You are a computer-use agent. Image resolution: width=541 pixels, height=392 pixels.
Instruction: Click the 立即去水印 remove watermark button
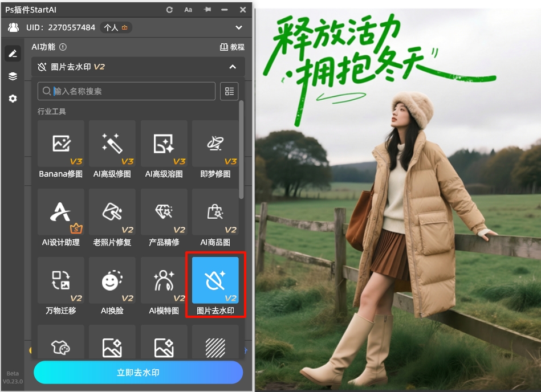click(138, 372)
